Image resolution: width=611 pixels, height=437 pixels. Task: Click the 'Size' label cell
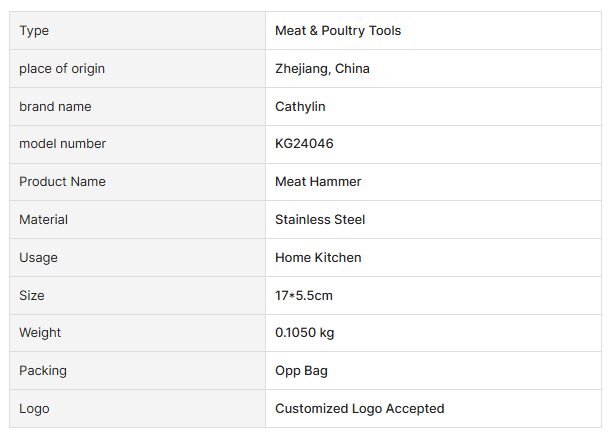point(32,295)
